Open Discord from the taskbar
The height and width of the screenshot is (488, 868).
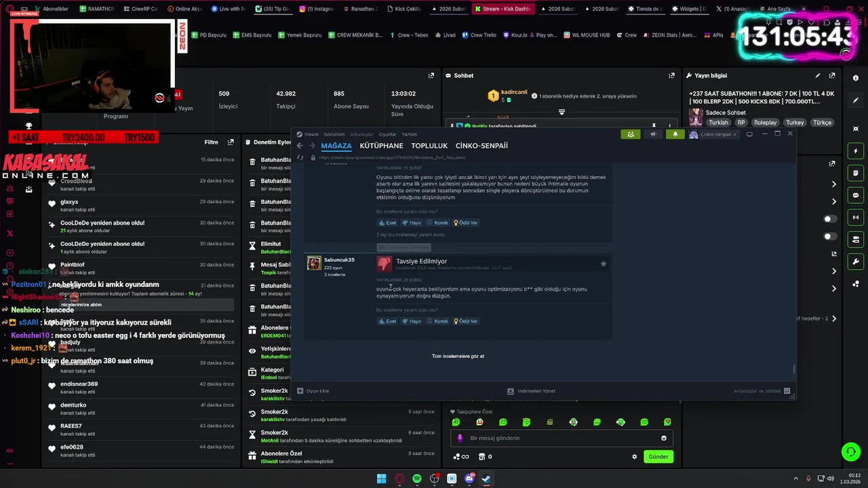(469, 479)
